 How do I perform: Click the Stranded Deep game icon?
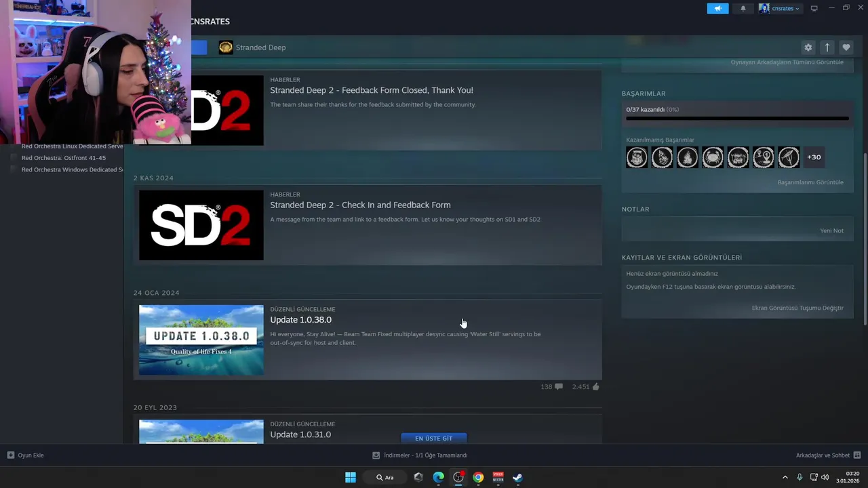pos(226,47)
